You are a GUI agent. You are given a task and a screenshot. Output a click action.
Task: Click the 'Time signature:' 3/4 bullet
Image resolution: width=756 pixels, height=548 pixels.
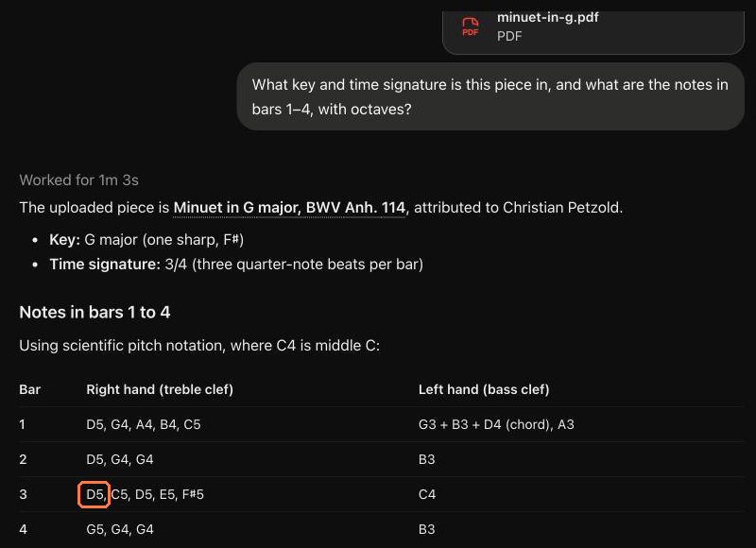236,265
